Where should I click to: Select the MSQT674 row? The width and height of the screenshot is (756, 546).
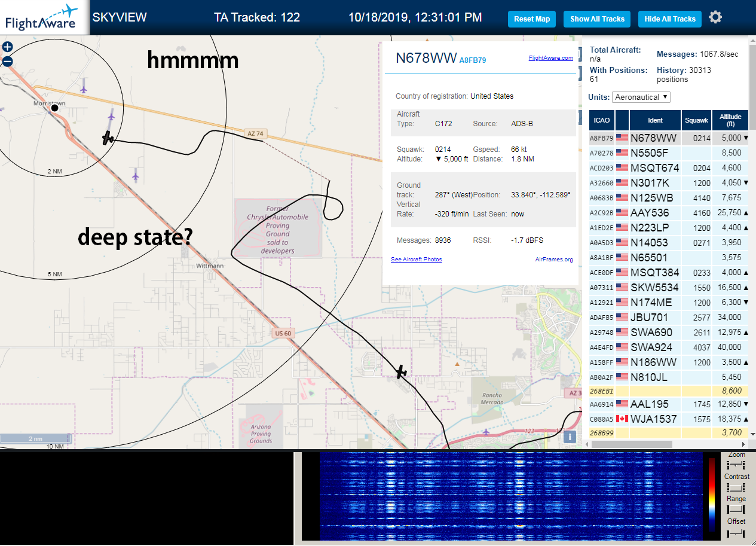(669, 167)
